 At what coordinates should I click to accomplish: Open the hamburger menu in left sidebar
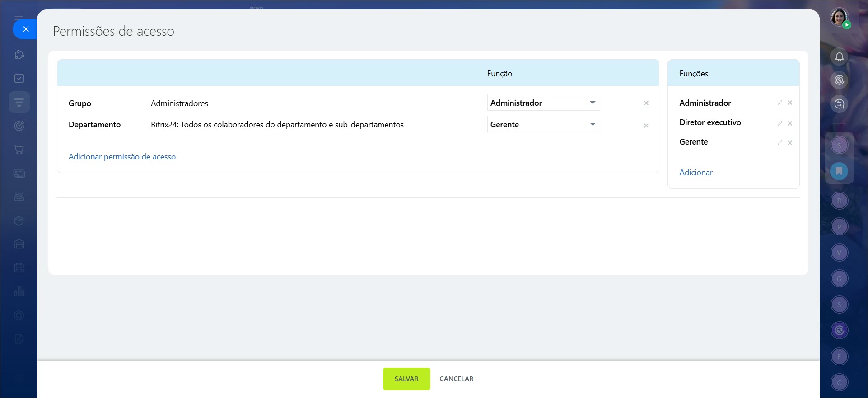click(x=19, y=16)
